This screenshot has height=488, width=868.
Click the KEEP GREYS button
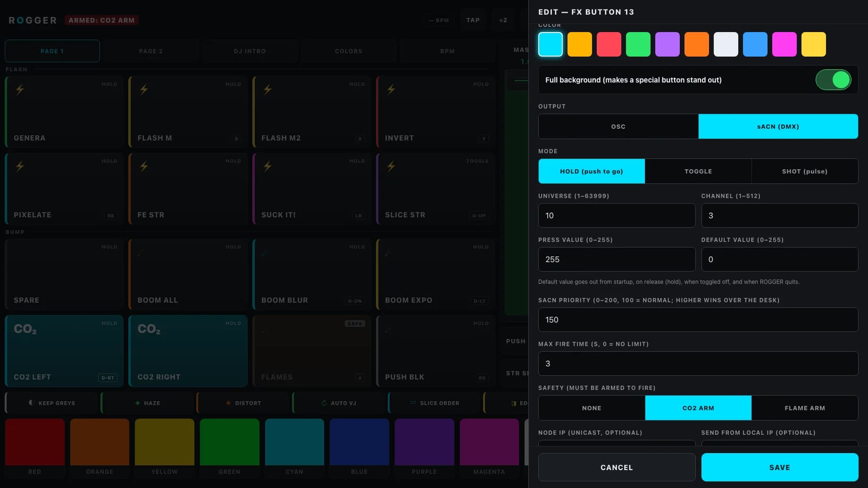coord(52,403)
